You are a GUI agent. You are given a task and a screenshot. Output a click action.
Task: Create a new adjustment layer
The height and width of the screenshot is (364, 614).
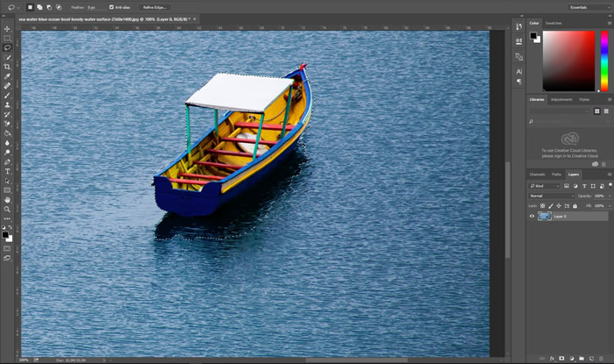pyautogui.click(x=572, y=359)
